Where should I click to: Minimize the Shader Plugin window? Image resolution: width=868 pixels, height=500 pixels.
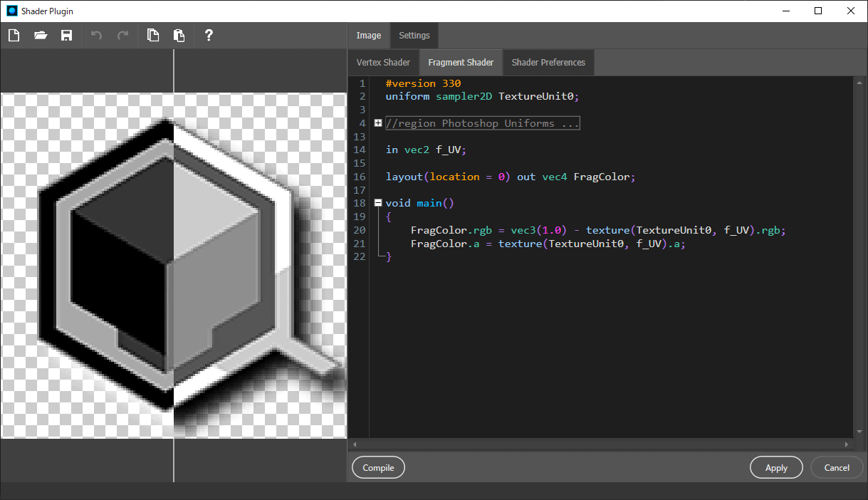point(785,11)
